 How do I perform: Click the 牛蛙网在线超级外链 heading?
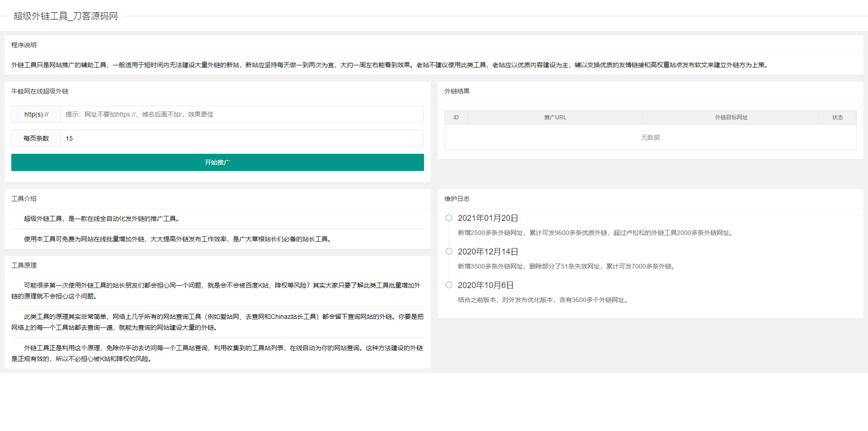pyautogui.click(x=40, y=91)
